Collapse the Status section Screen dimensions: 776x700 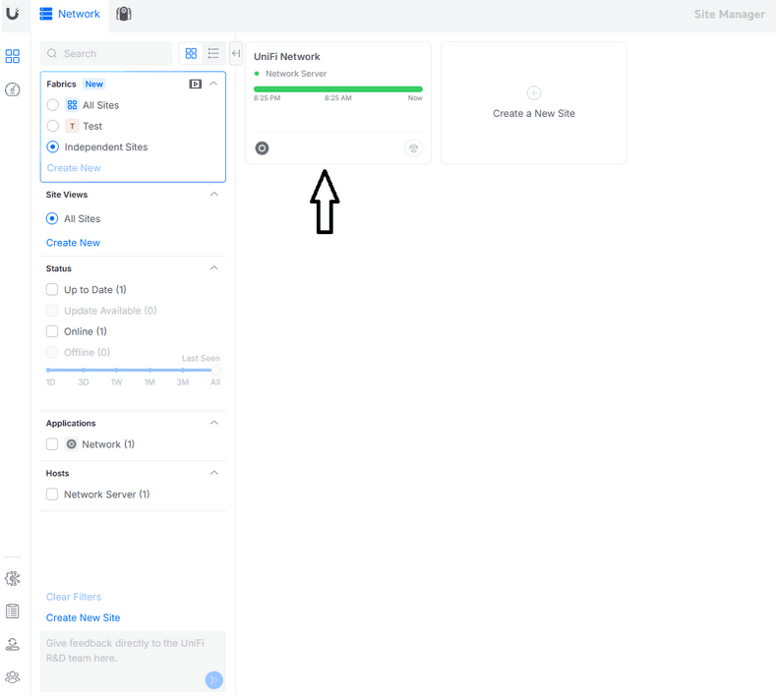214,268
